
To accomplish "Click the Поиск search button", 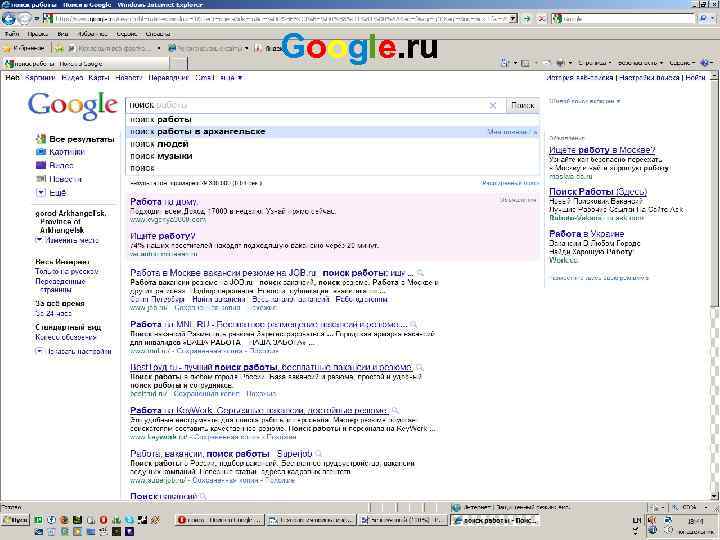I will pyautogui.click(x=523, y=106).
